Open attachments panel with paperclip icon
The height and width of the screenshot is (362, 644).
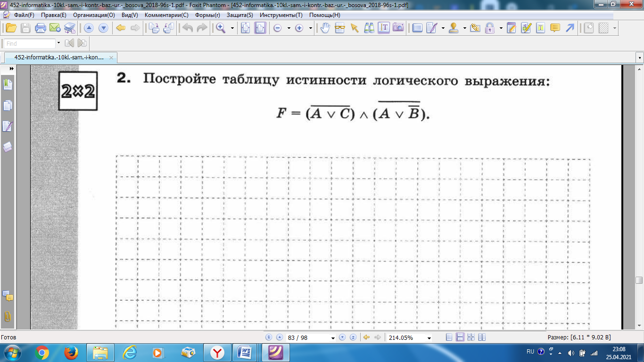(x=8, y=316)
